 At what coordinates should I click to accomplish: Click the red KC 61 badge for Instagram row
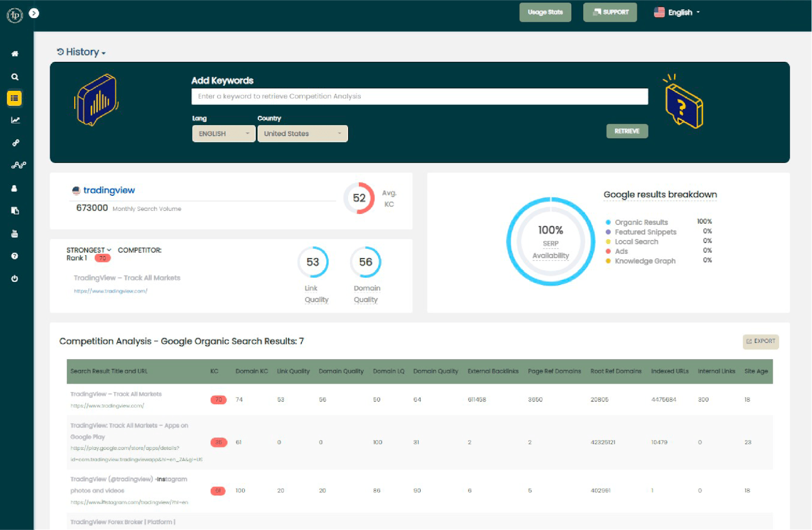pos(218,491)
